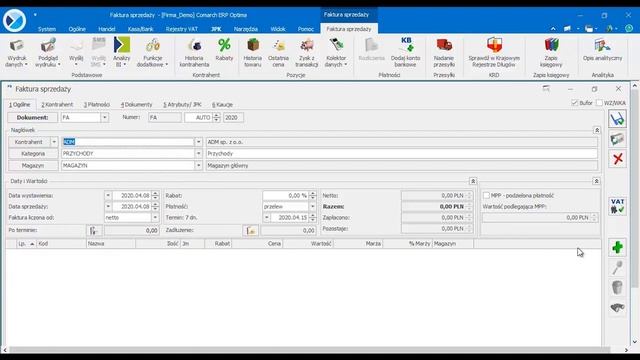Check debtor in Krajowy Rejestr Długów
Image resolution: width=640 pixels, height=360 pixels.
pos(494,53)
